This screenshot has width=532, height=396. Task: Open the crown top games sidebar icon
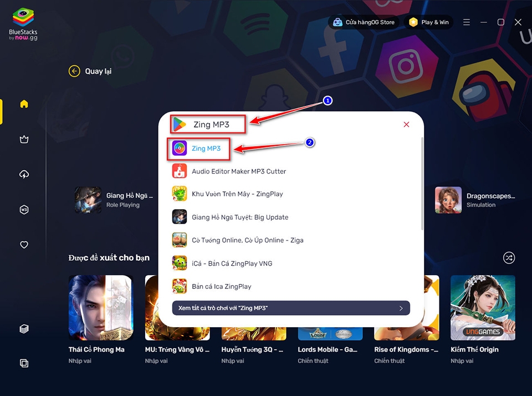[x=24, y=139]
